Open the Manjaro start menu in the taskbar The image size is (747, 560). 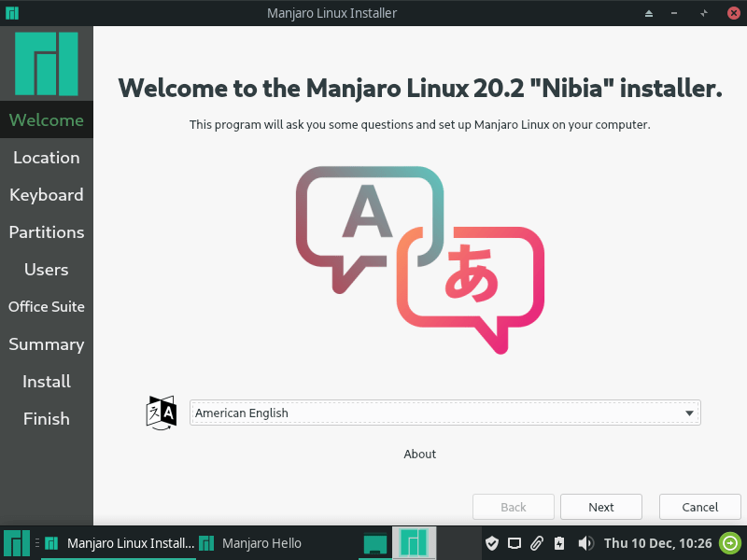(x=17, y=543)
